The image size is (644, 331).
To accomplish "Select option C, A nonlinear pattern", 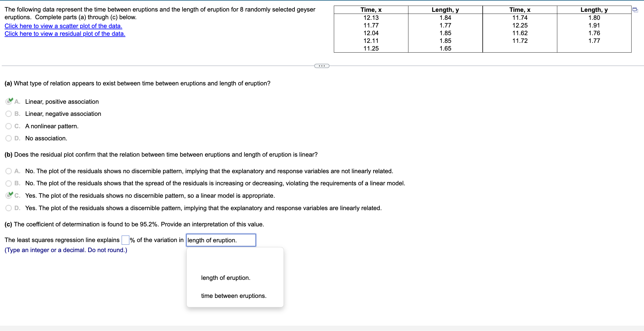I will (9, 126).
